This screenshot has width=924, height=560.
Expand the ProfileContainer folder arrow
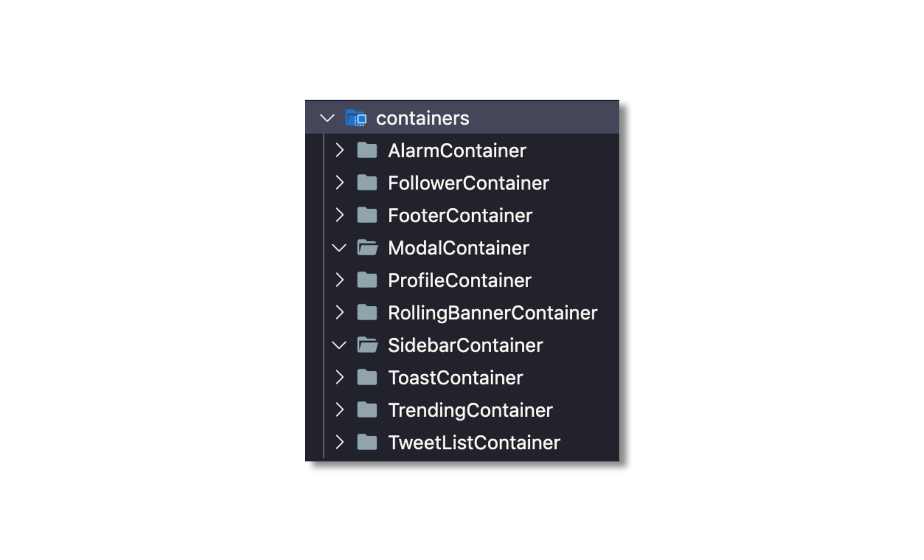[339, 280]
